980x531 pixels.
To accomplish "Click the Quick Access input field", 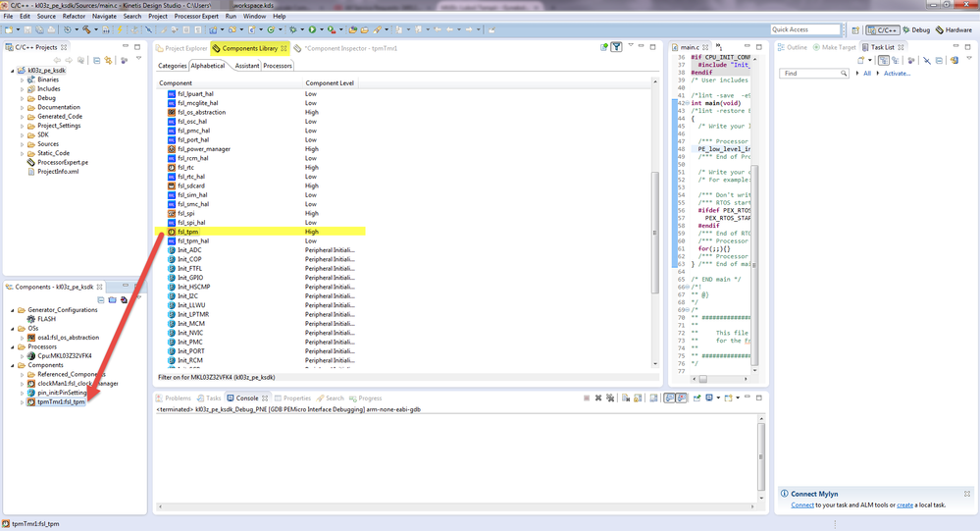I will click(x=805, y=29).
